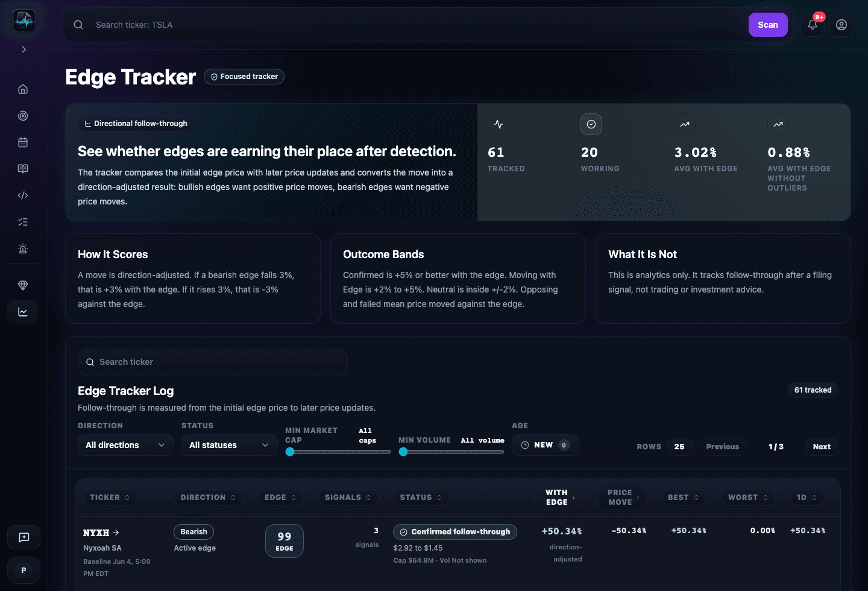Viewport: 868px width, 591px height.
Task: Open the alarm siren sidebar icon
Action: click(23, 248)
